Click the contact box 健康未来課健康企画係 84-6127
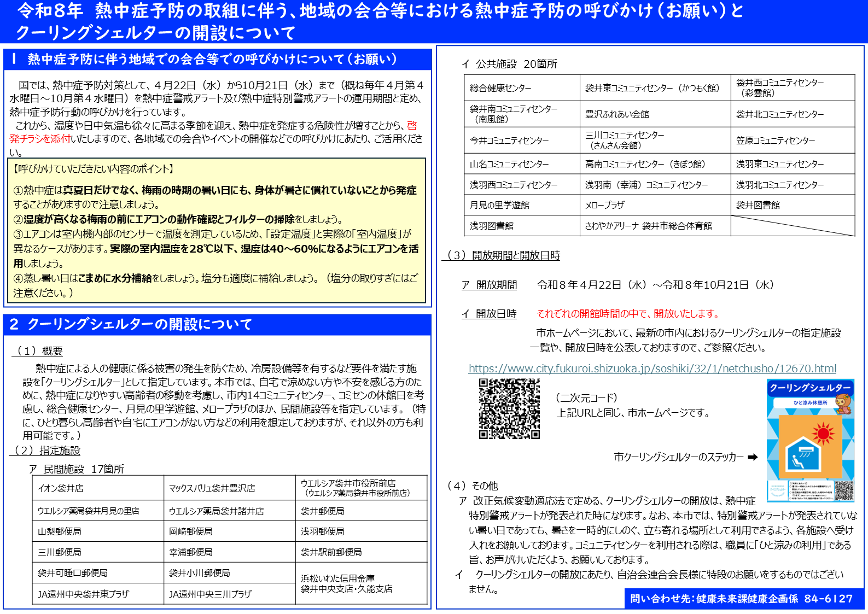Image resolution: width=868 pixels, height=614 pixels. click(744, 599)
